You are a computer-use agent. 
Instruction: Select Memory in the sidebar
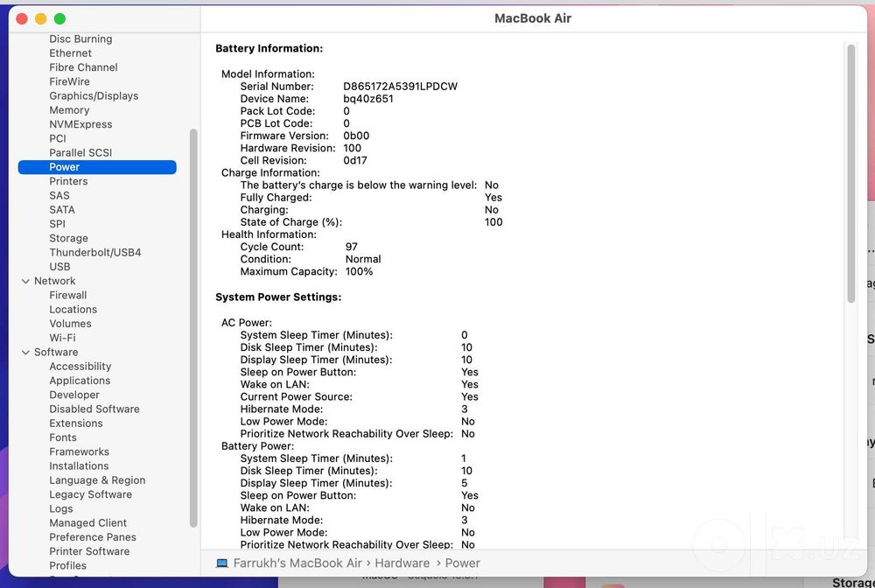[69, 110]
